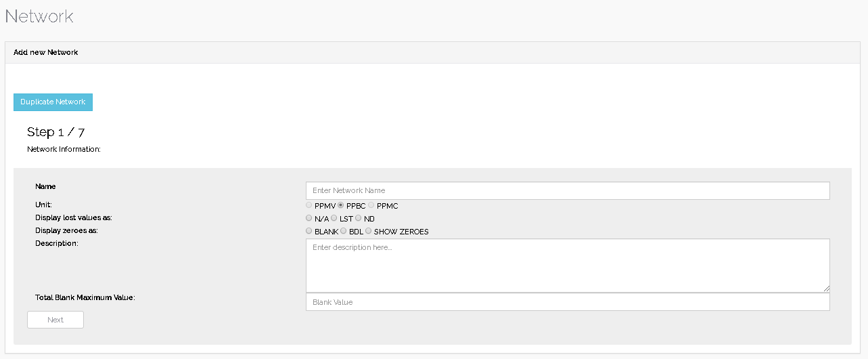Select the PPMV unit radio button
868x359 pixels.
click(x=309, y=205)
